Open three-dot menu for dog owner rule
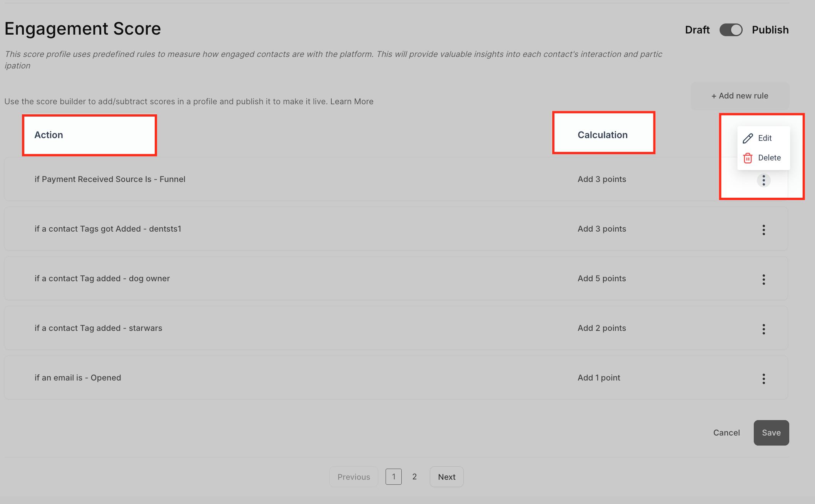Screen dimensions: 815x504 coord(763,280)
